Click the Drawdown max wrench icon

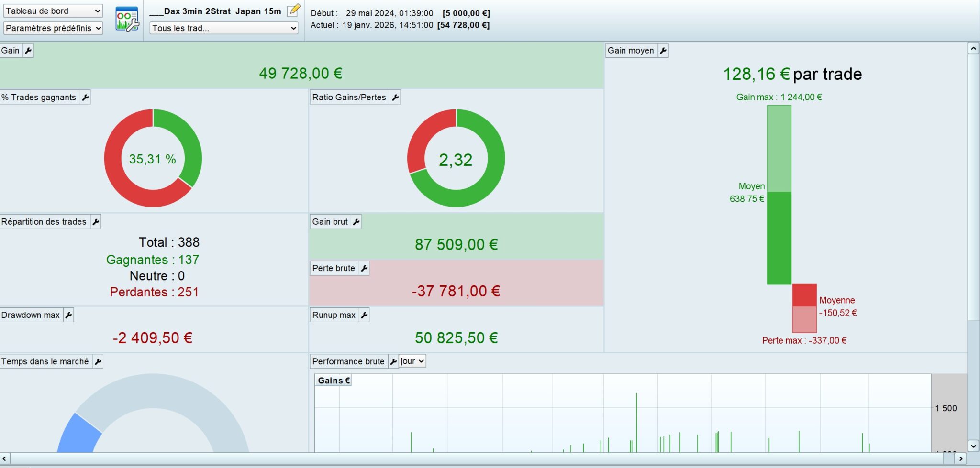68,315
